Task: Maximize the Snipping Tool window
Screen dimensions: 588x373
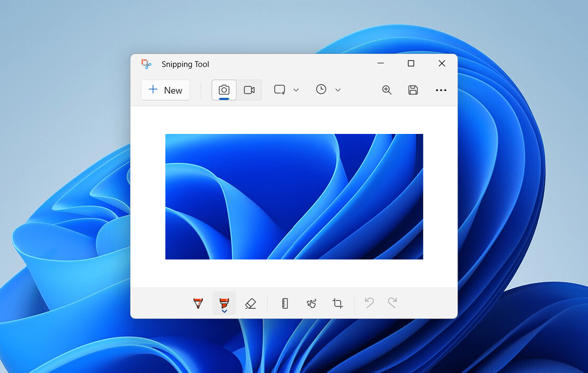Action: [x=411, y=64]
